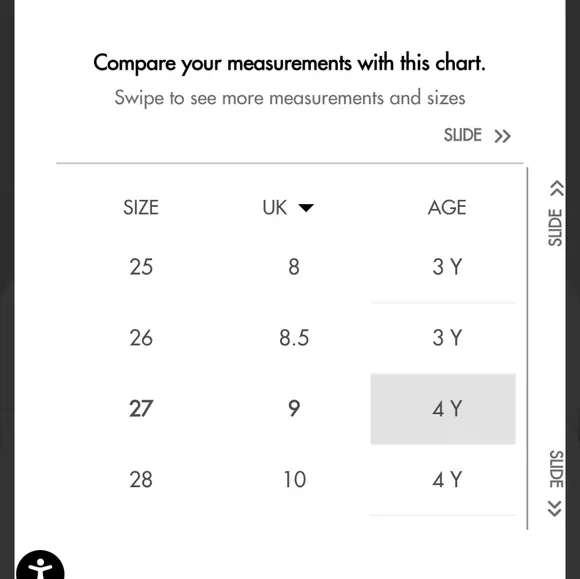Click the downward slide double-arrow icon
Image resolution: width=580 pixels, height=579 pixels.
point(555,509)
